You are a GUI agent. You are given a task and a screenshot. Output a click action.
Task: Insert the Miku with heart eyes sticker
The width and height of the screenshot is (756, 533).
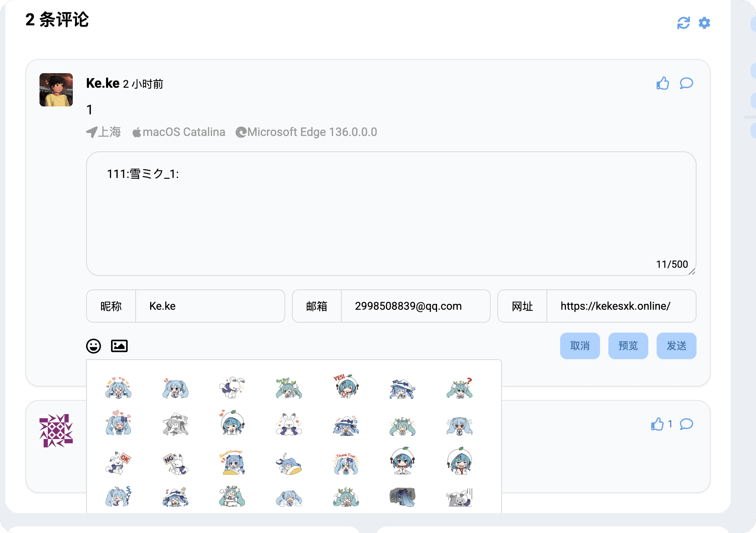[x=119, y=423]
